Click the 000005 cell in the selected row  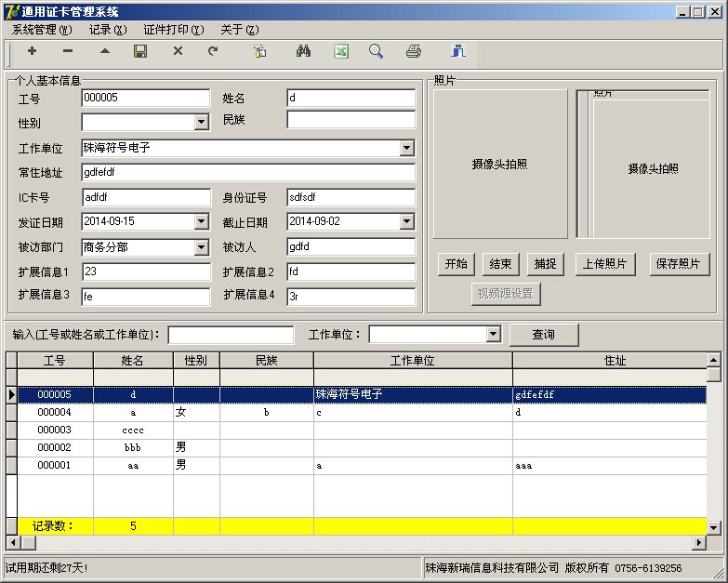click(x=55, y=394)
